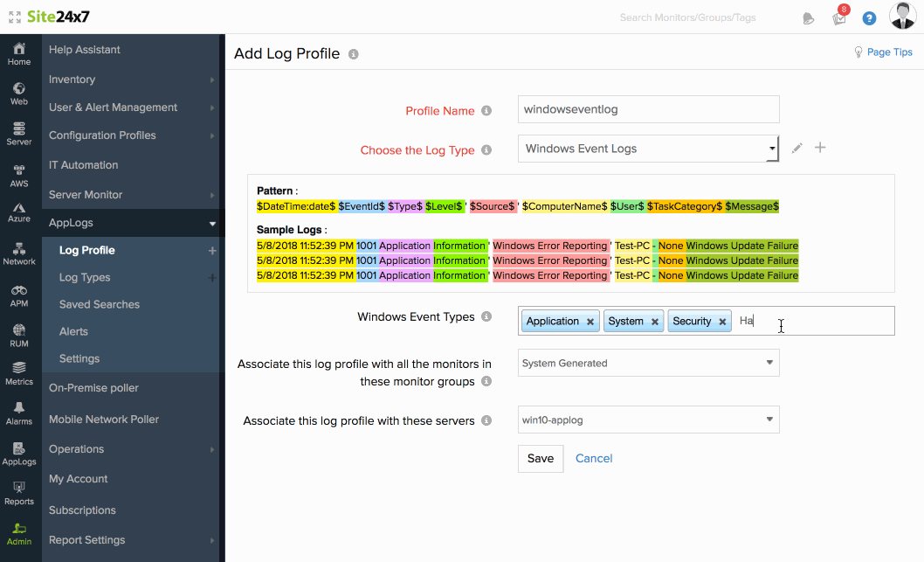Click the pencil edit log type icon
Screen dimensions: 924x562
[x=796, y=149]
